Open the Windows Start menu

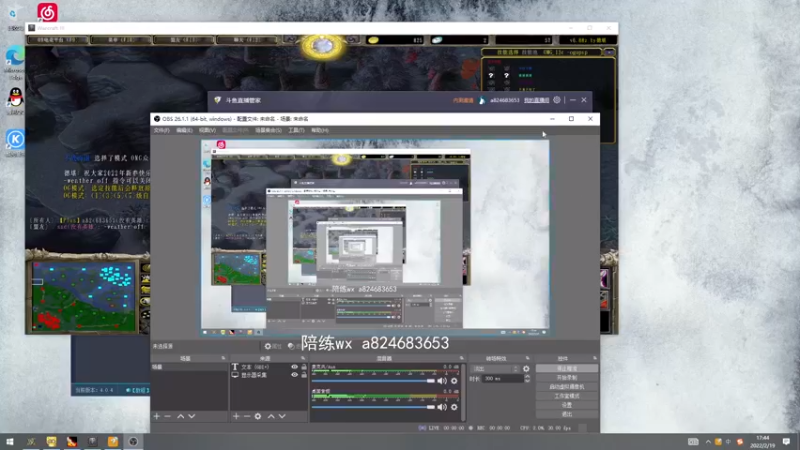point(10,442)
